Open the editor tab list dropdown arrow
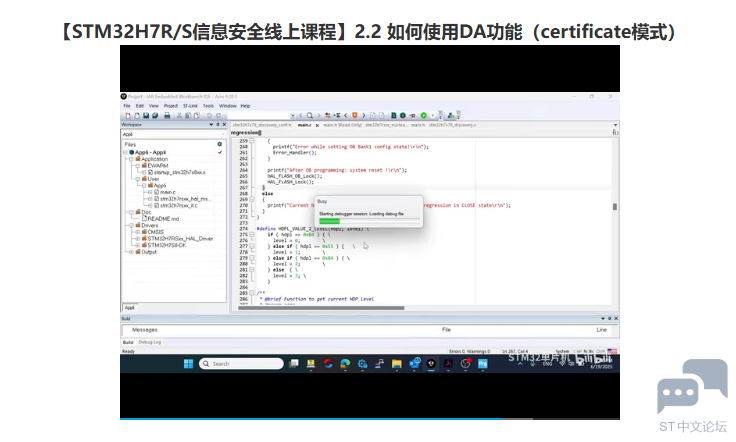Viewport: 736px width, 442px height. pos(615,125)
